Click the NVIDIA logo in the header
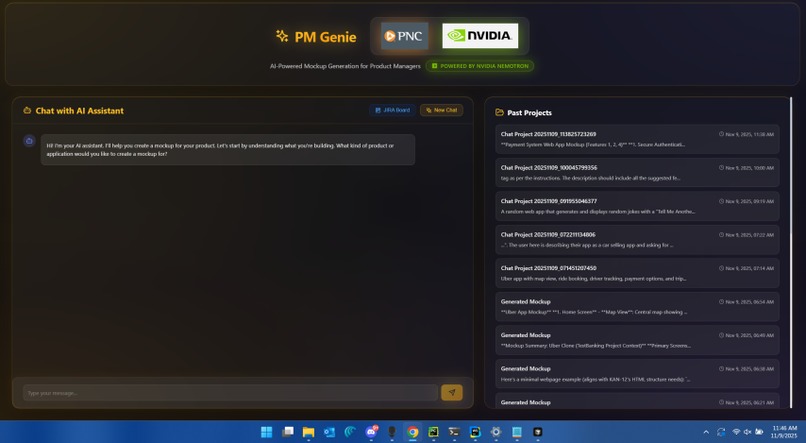 pos(480,35)
